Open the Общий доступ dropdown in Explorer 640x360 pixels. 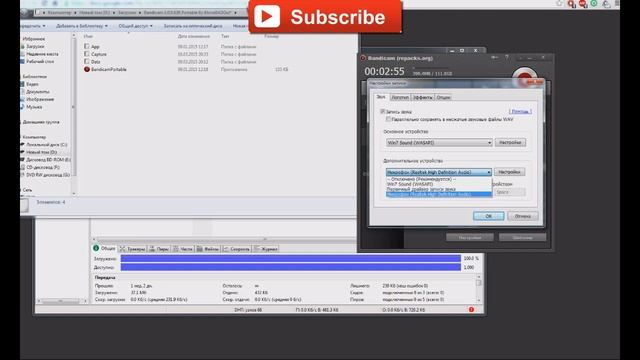click(x=136, y=26)
